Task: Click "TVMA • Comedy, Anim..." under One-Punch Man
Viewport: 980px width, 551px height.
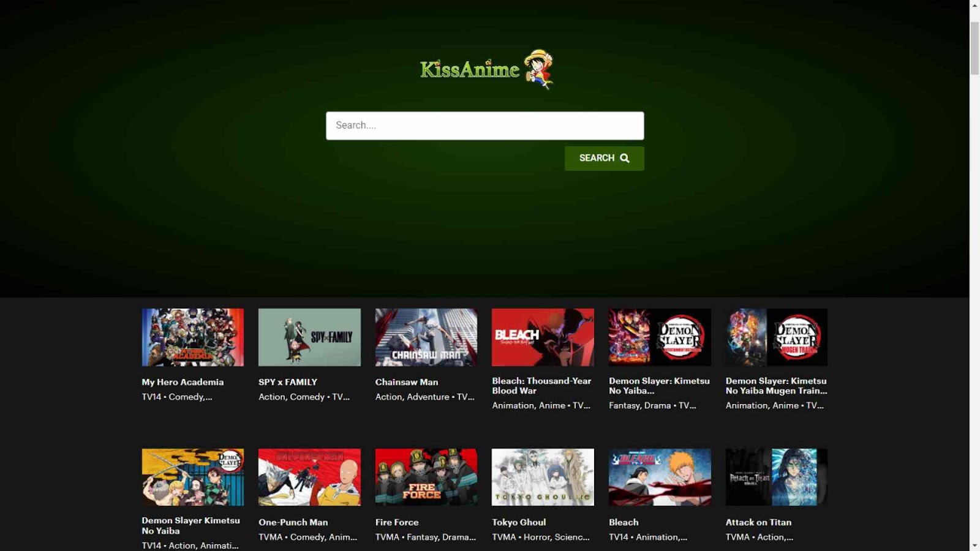Action: pos(307,537)
